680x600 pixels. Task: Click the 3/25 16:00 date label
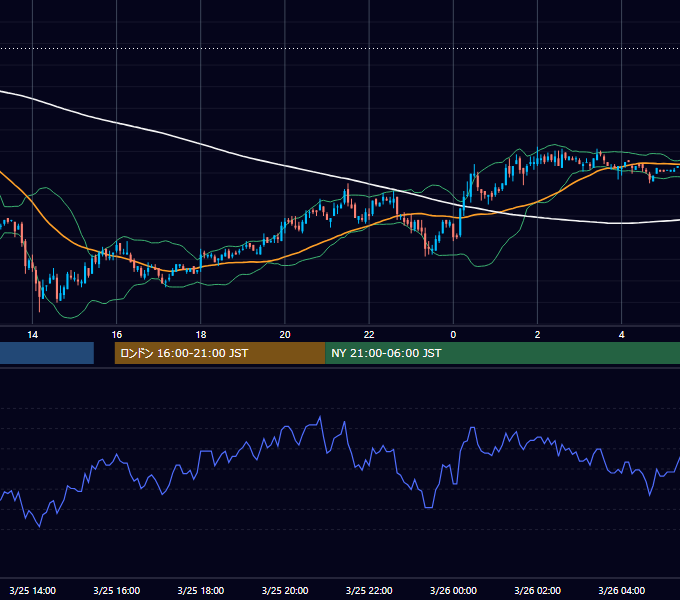coord(117,590)
